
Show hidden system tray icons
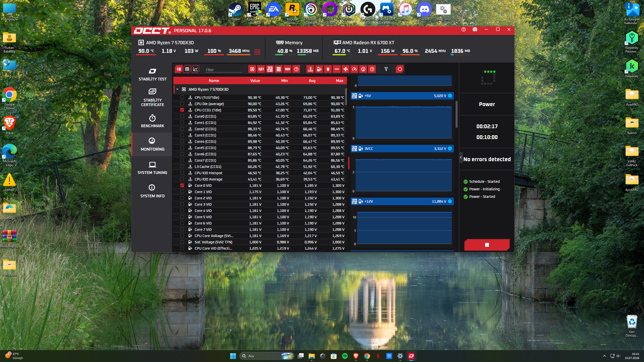pyautogui.click(x=605, y=356)
